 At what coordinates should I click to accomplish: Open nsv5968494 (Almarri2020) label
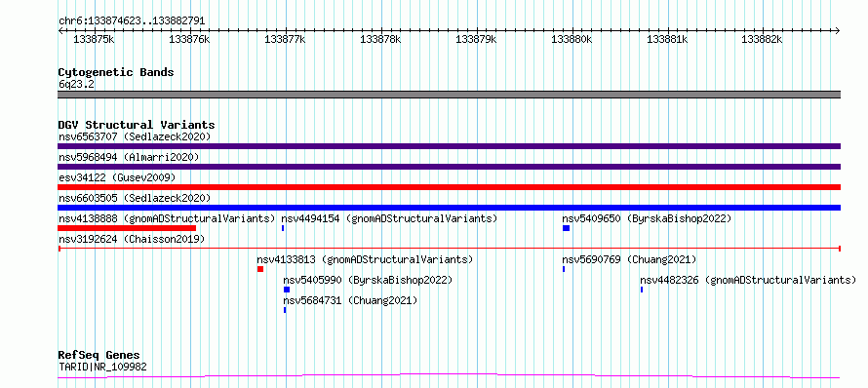pos(129,157)
